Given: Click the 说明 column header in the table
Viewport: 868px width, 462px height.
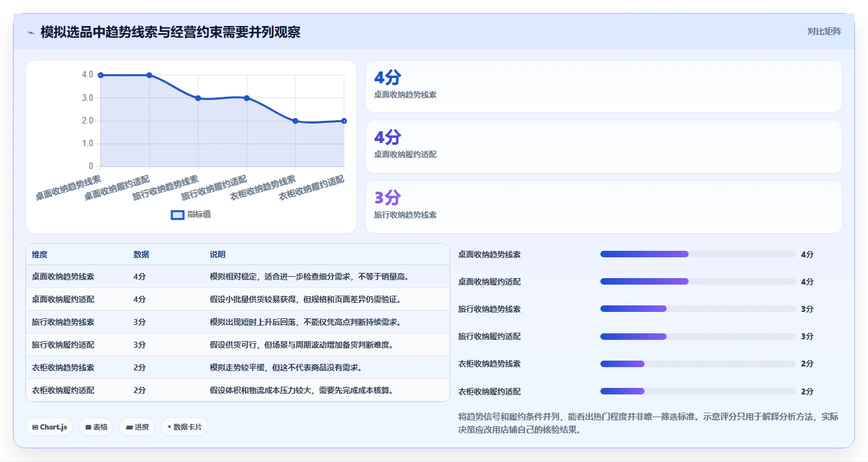Looking at the screenshot, I should click(218, 255).
